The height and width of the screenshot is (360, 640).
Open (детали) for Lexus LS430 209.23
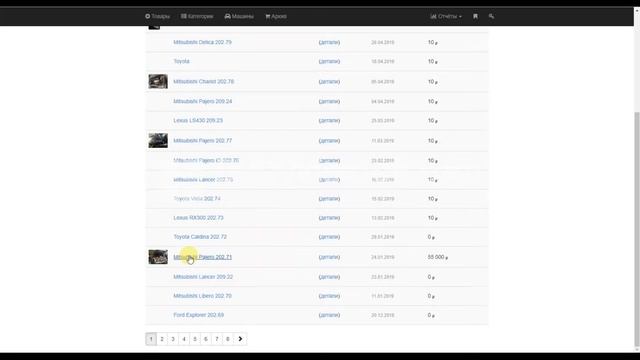(329, 120)
